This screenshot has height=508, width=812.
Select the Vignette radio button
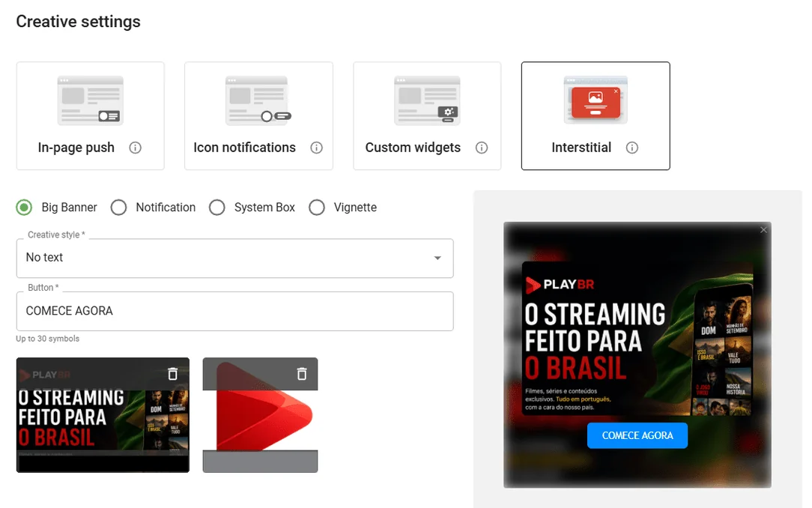click(x=317, y=208)
